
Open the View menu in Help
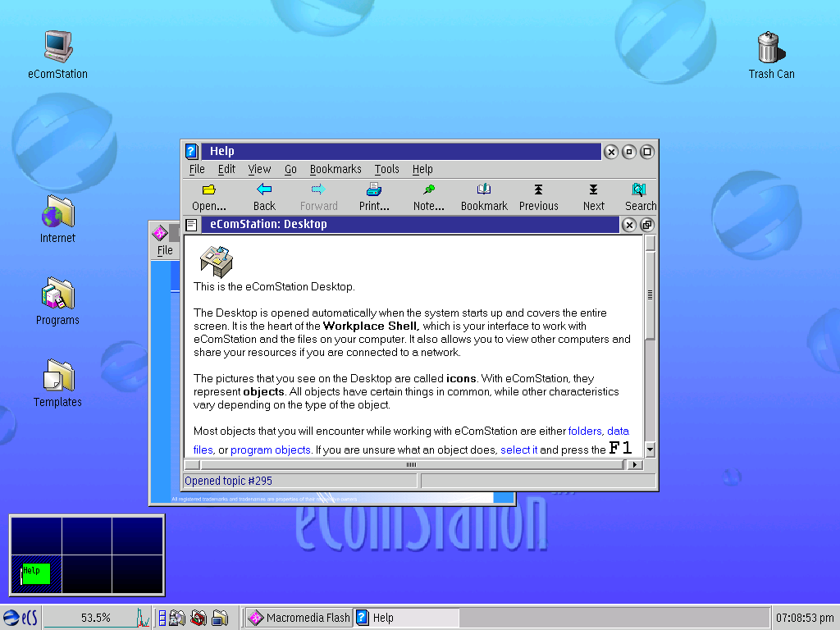tap(259, 169)
